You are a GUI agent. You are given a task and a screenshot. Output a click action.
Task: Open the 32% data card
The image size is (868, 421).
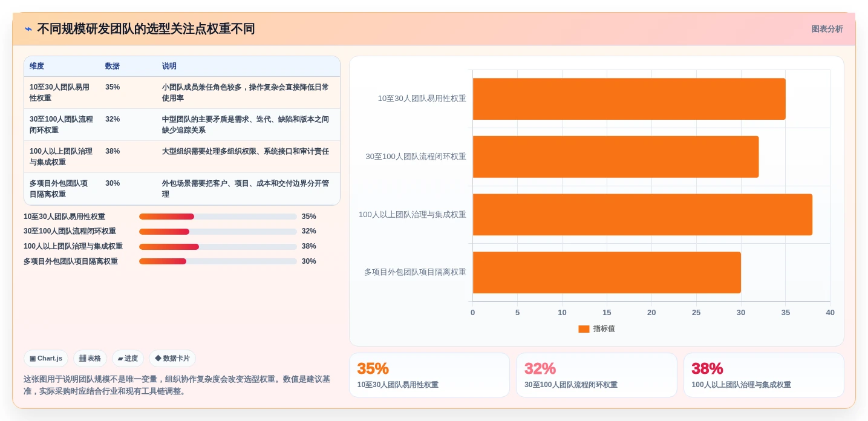point(596,375)
